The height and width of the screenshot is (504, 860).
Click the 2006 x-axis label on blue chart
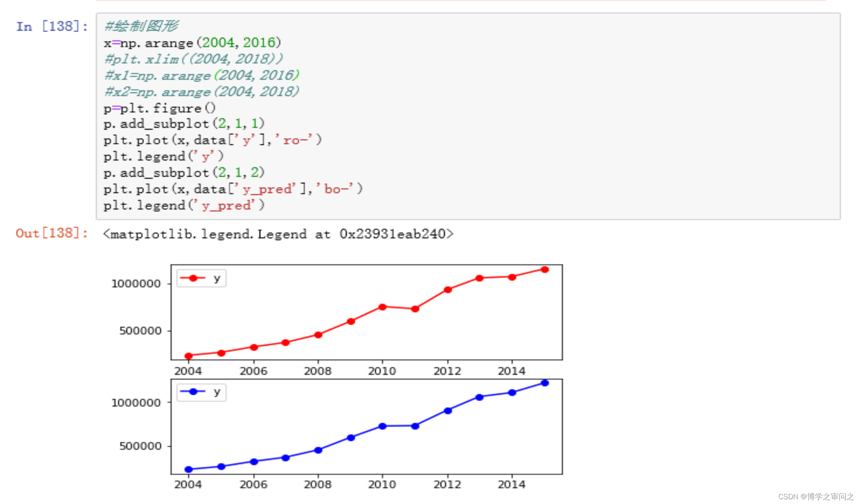[253, 484]
